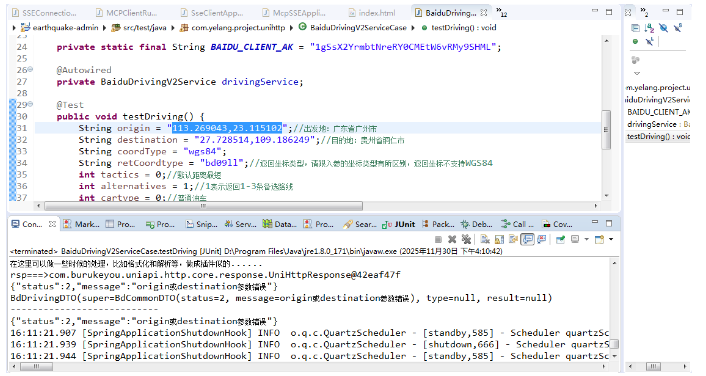Select BAIDU_CLIENT_AK in the Outline
The image size is (706, 376).
click(x=658, y=112)
